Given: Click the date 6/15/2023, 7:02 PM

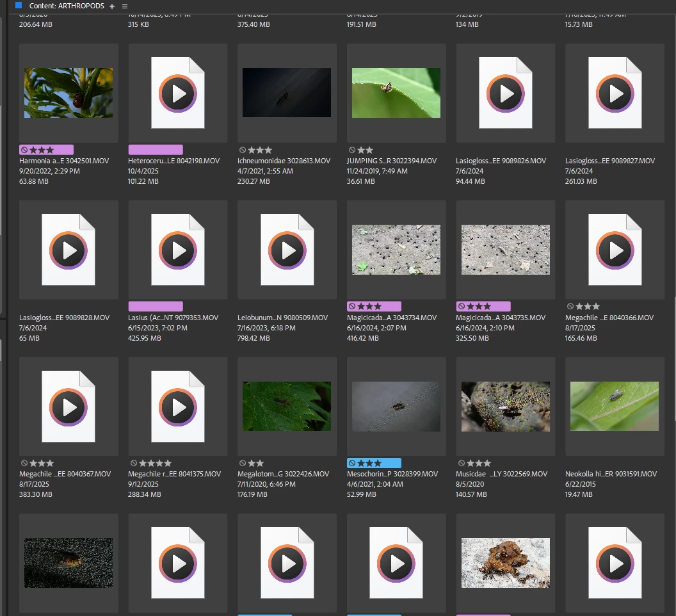Looking at the screenshot, I should click(x=157, y=328).
